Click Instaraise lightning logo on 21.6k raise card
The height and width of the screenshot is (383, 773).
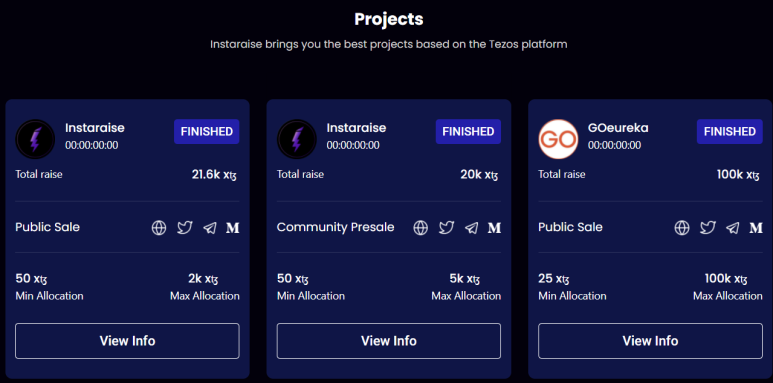(35, 139)
